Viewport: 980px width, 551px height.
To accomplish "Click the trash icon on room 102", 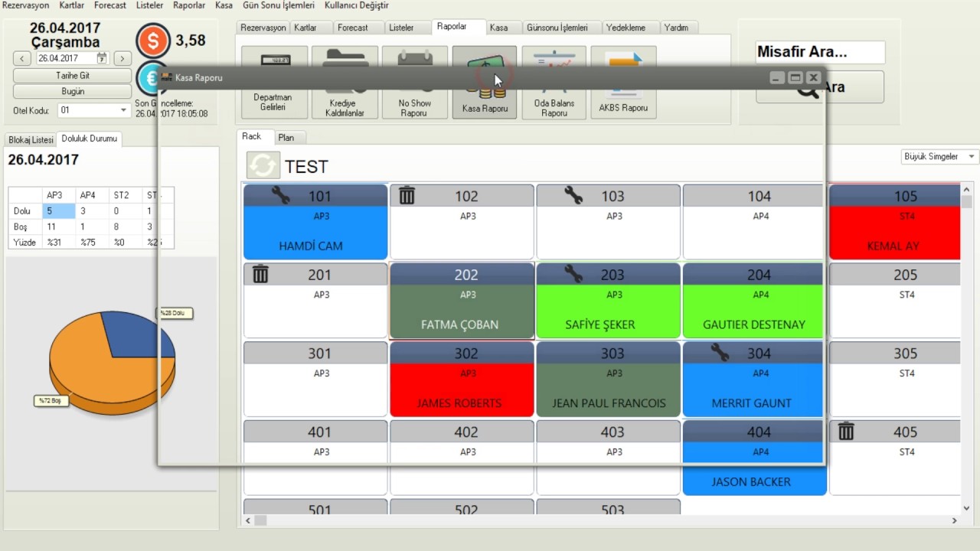I will point(407,196).
